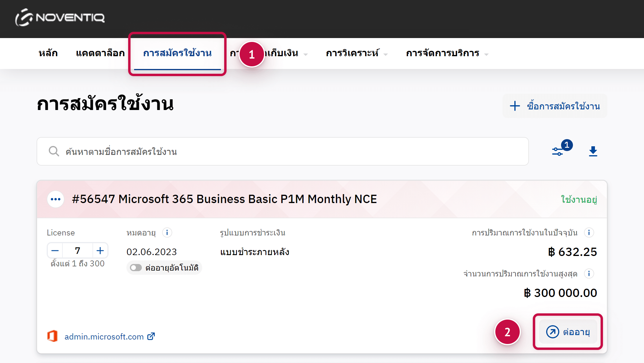
Task: Toggle the ต่ออายุอัตโนมัติ auto-renew switch
Action: pos(136,268)
